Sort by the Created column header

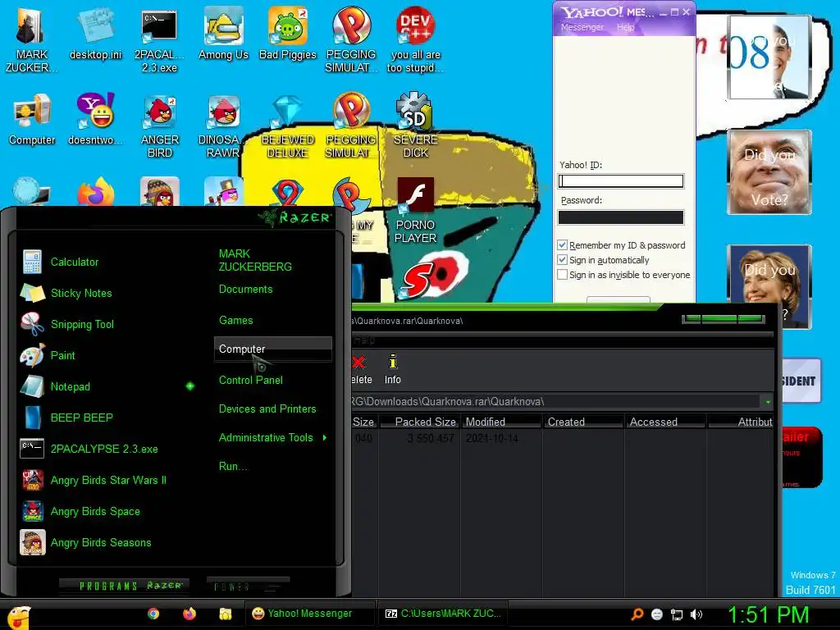583,422
